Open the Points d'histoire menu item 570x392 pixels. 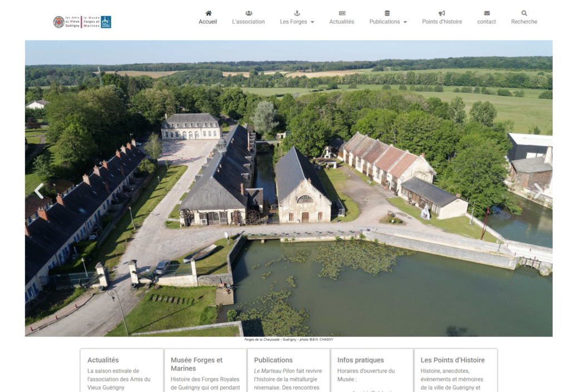[x=441, y=22]
